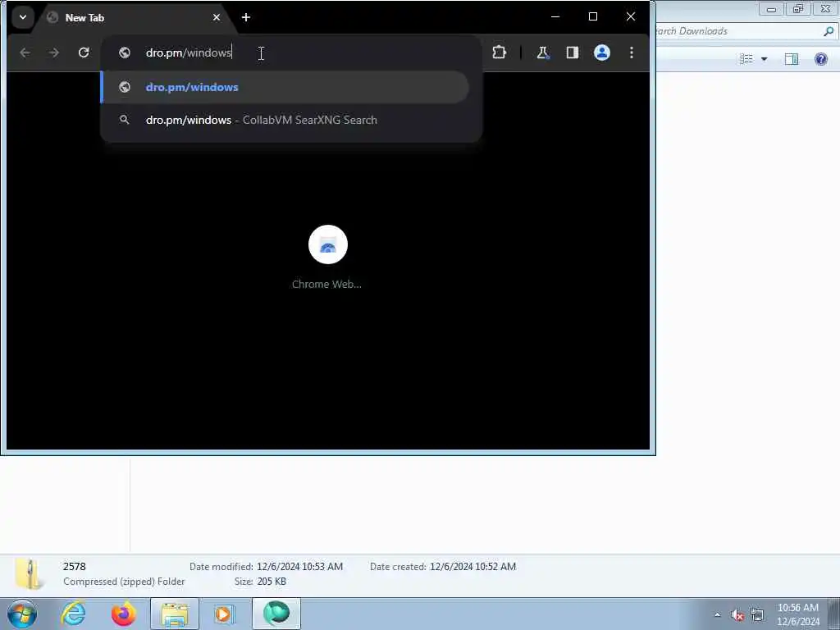
Task: Toggle Explorer's preview pane icon
Action: pyautogui.click(x=792, y=58)
